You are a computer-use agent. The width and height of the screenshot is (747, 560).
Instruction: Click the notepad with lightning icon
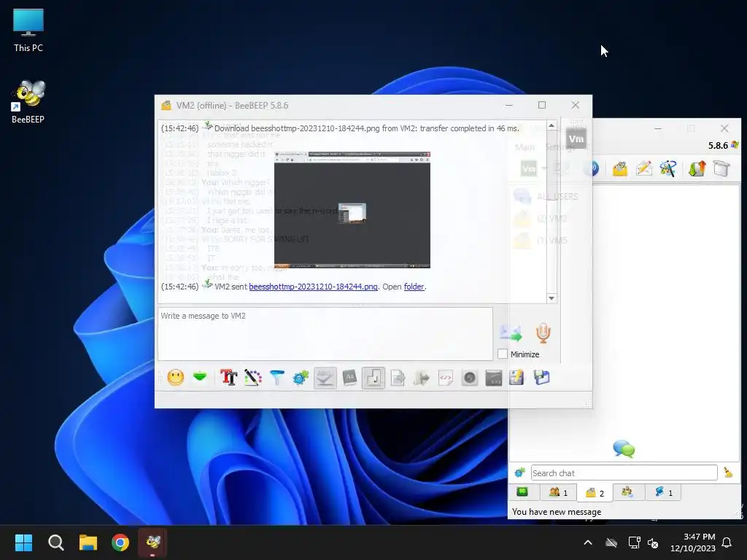(x=517, y=378)
